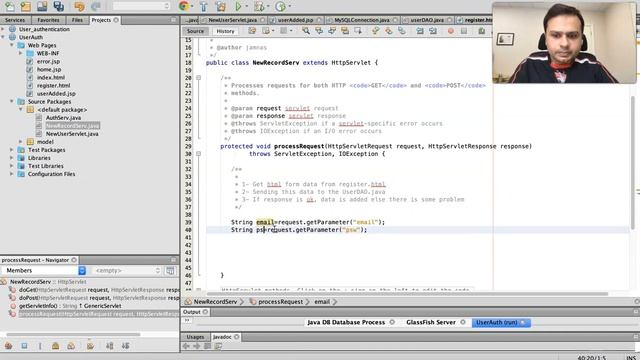Click the Clean and Build icon
The height and width of the screenshot is (360, 640).
(220, 6)
